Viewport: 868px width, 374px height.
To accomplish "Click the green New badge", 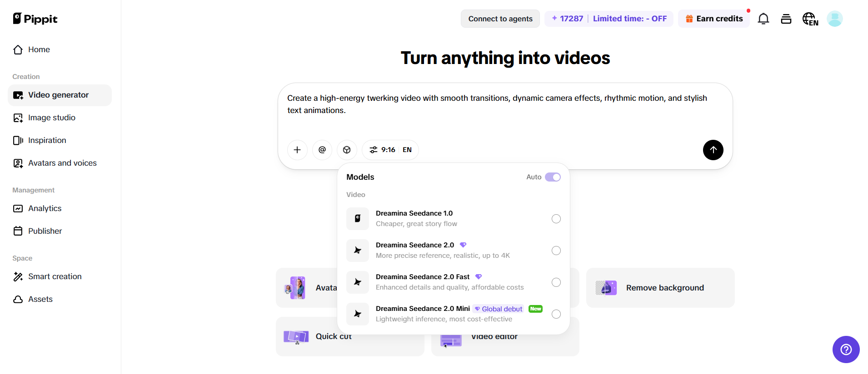I will coord(536,309).
